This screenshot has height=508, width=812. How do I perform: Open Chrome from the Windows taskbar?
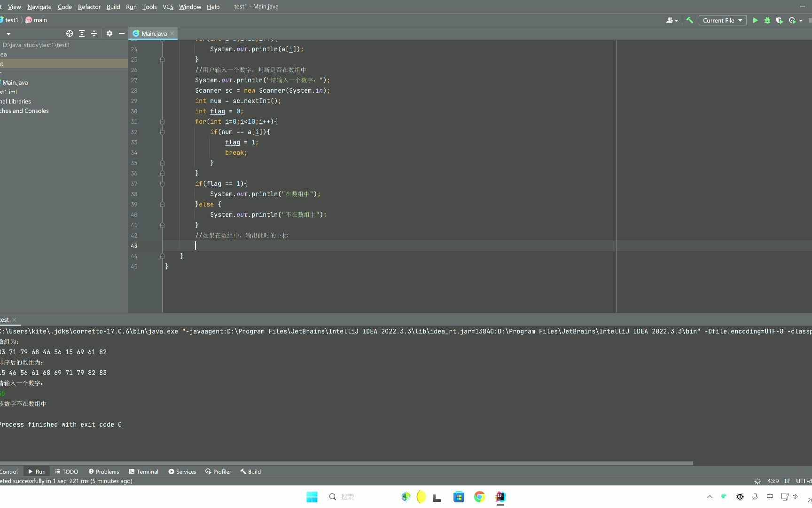[x=479, y=497]
